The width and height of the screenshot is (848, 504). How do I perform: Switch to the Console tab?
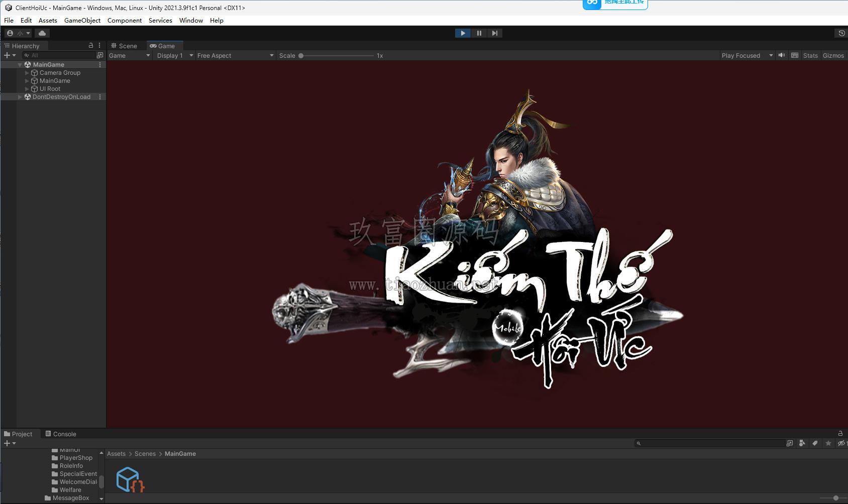tap(61, 434)
